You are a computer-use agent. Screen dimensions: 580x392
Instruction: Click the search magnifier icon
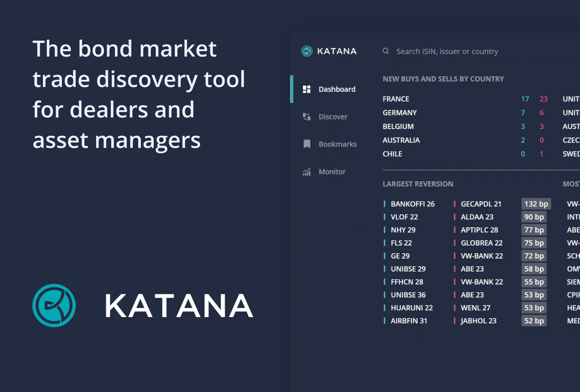click(385, 51)
